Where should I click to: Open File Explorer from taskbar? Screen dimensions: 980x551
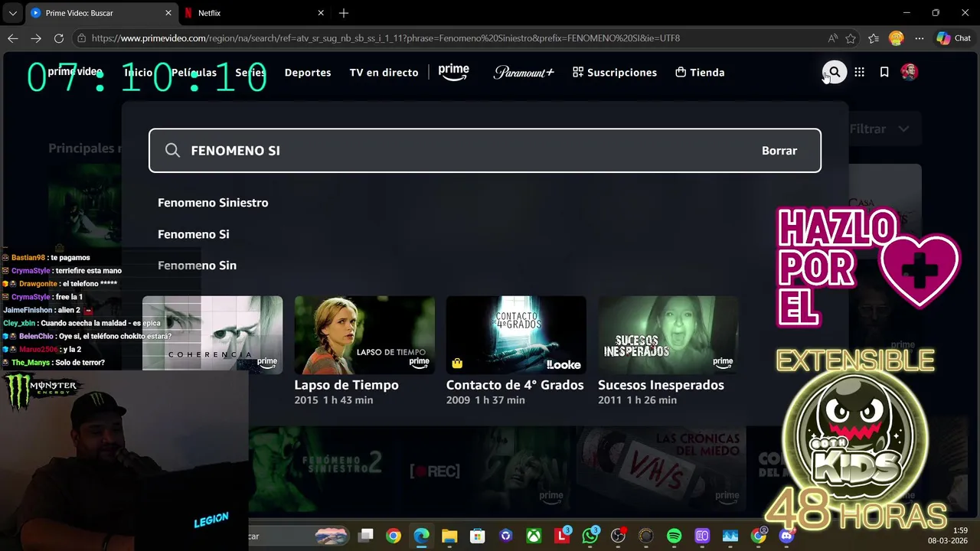click(449, 536)
